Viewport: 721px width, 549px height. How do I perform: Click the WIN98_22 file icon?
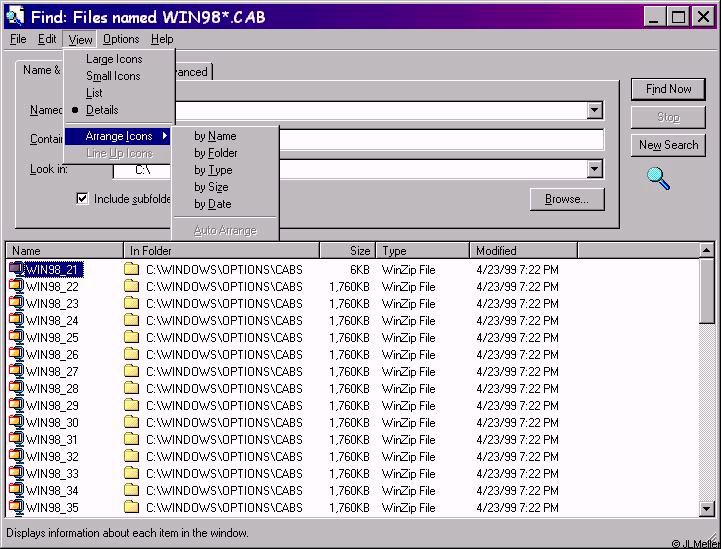(x=17, y=286)
